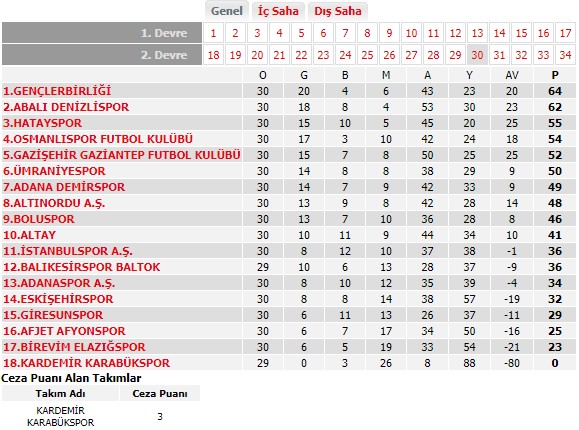This screenshot has height=430, width=579.
Task: Switch to the İç Saha tab
Action: pos(278,11)
